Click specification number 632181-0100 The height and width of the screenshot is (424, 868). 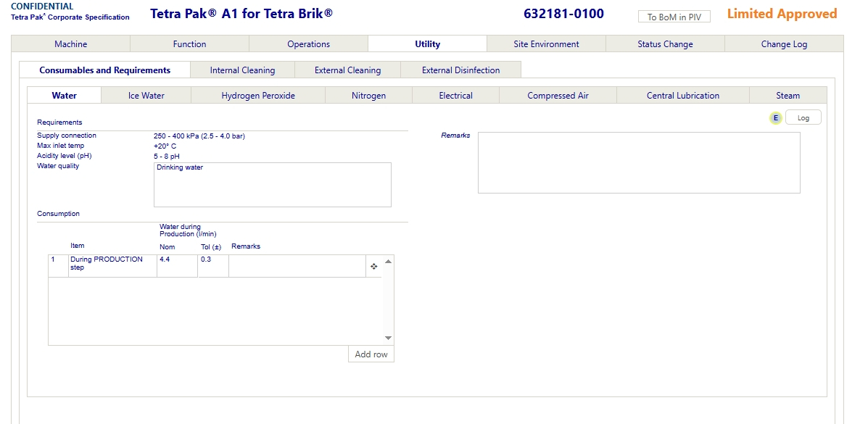pyautogui.click(x=563, y=14)
